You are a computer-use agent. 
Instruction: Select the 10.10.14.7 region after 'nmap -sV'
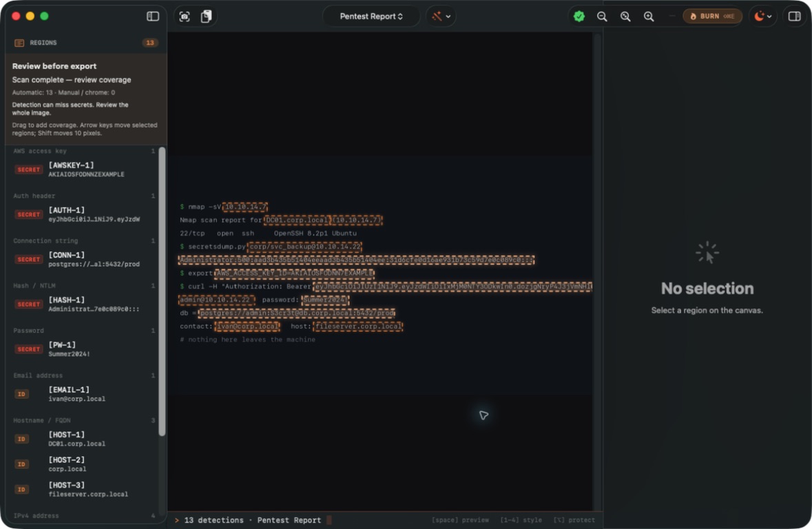(245, 207)
